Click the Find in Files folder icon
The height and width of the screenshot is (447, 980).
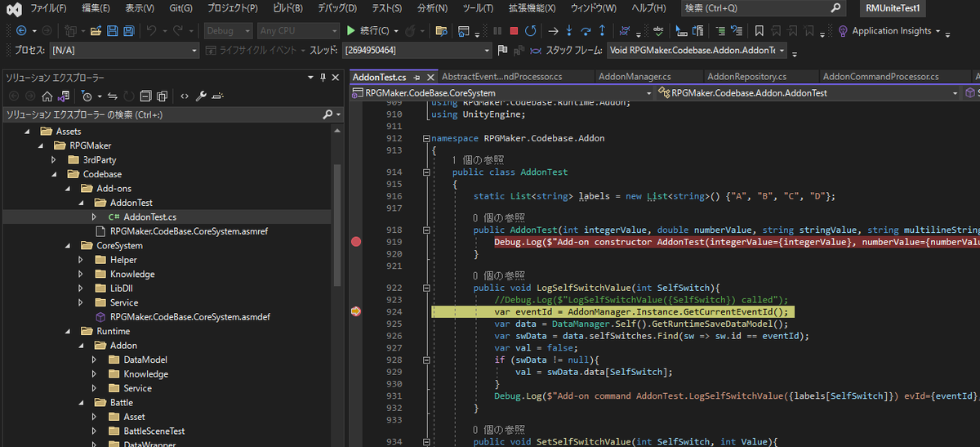point(442,31)
